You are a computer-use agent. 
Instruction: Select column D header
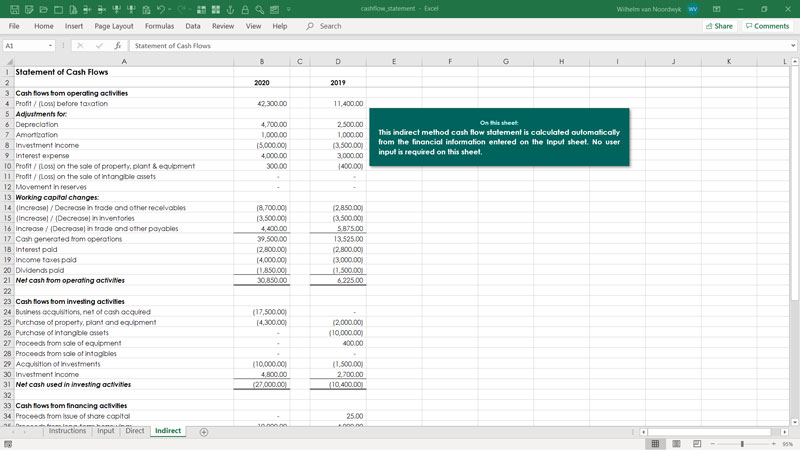(x=338, y=61)
